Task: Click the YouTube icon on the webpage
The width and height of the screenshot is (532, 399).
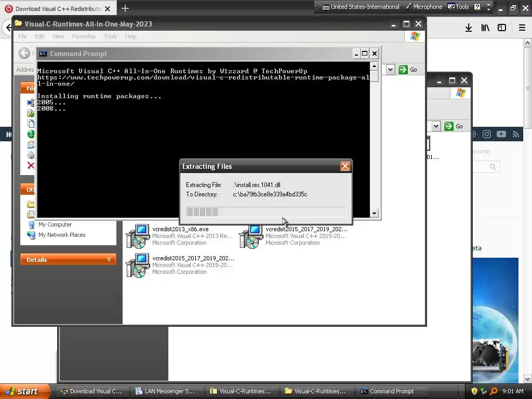Action: [501, 134]
